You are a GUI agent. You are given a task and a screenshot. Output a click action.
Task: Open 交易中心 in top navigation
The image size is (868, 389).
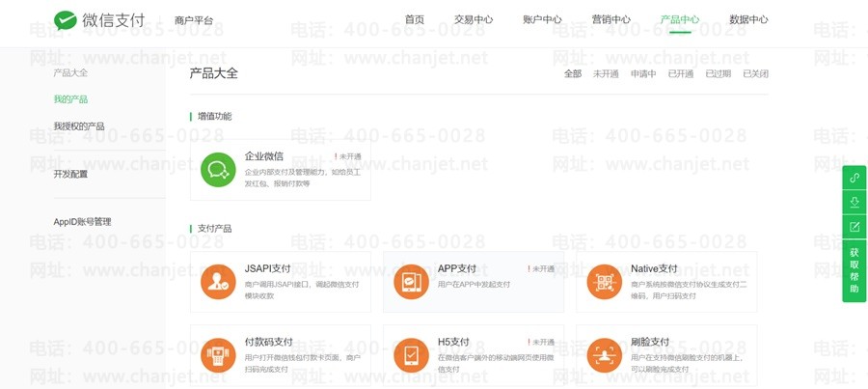coord(474,19)
